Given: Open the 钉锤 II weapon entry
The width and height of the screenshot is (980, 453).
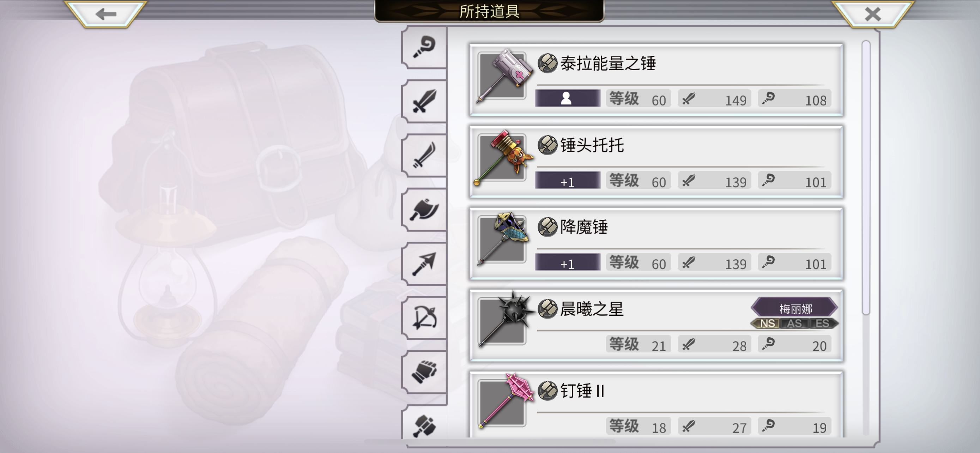Looking at the screenshot, I should pyautogui.click(x=656, y=405).
